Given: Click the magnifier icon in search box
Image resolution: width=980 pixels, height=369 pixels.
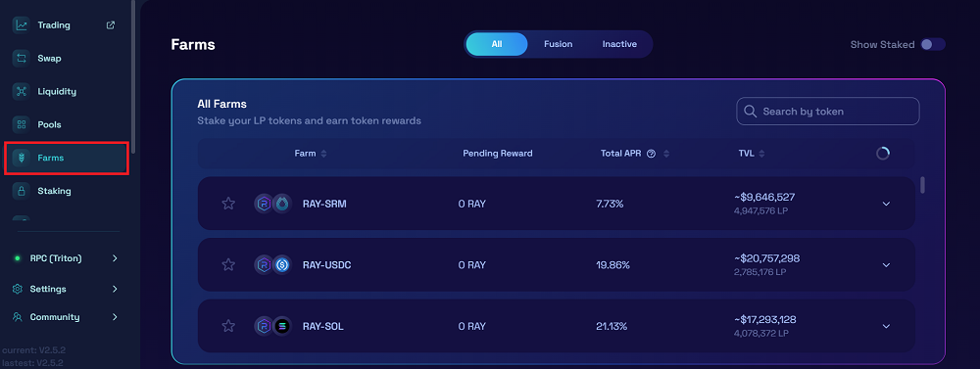Looking at the screenshot, I should [750, 112].
